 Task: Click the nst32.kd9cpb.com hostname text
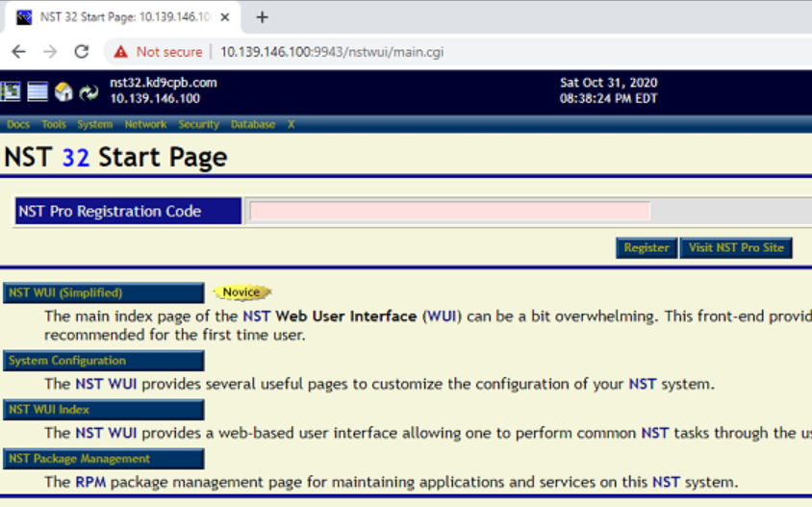point(164,83)
